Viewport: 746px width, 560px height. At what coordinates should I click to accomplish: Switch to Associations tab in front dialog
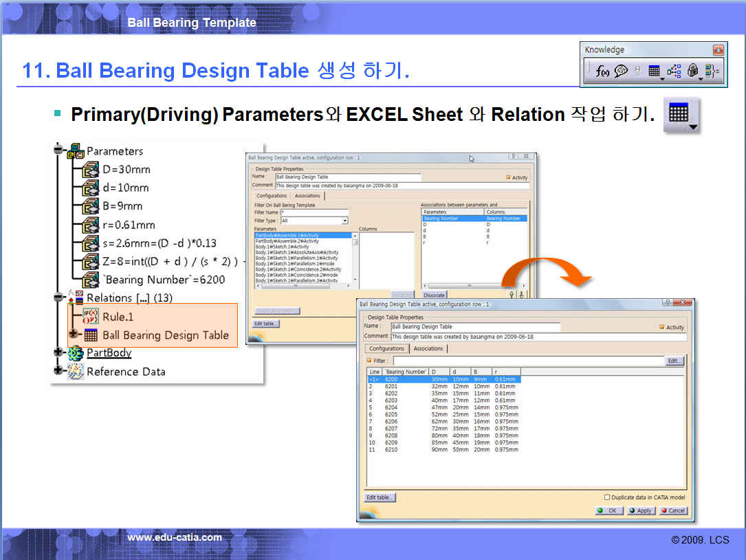tap(428, 349)
